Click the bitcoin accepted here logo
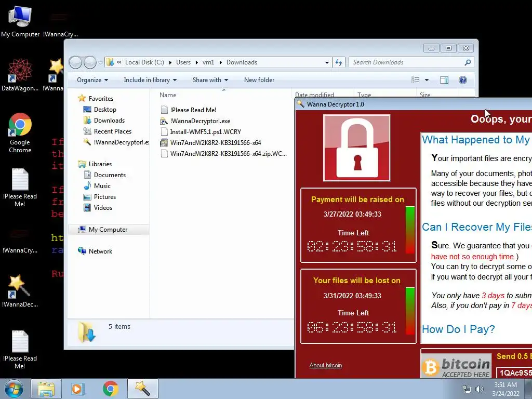 coord(457,366)
